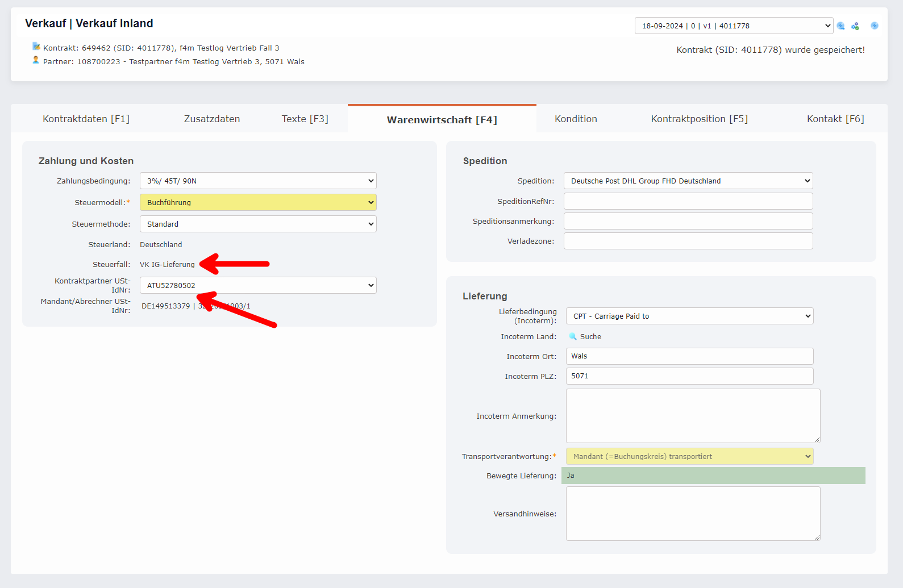Click the Kontrakt 649462 header line
Image resolution: width=903 pixels, height=588 pixels.
[161, 48]
